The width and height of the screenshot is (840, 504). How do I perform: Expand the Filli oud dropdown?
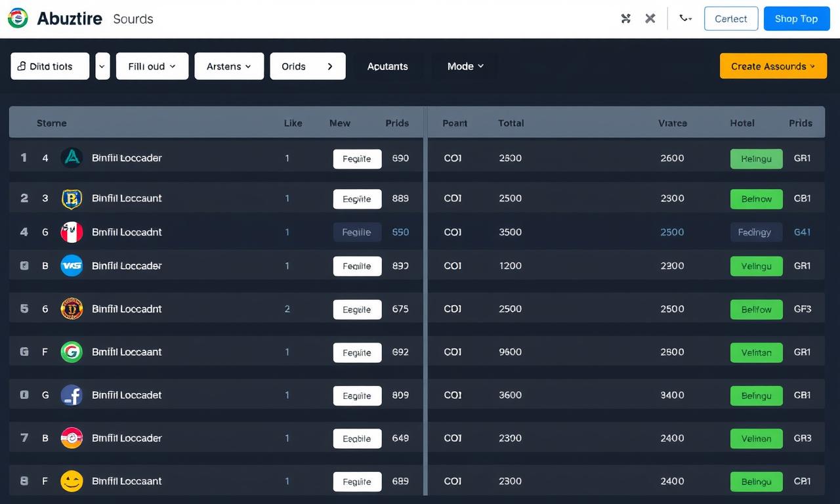tap(152, 66)
